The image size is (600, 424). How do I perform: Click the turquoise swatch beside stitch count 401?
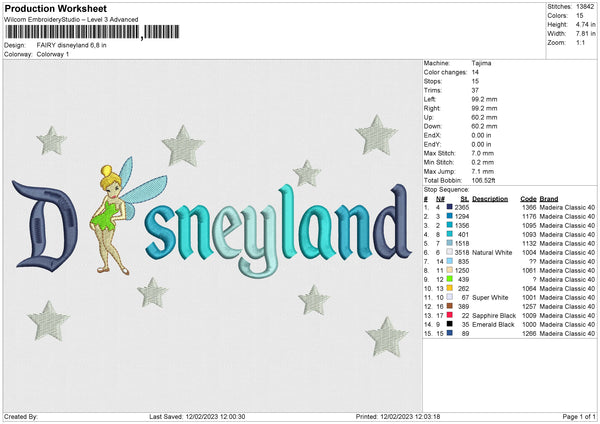click(x=449, y=234)
